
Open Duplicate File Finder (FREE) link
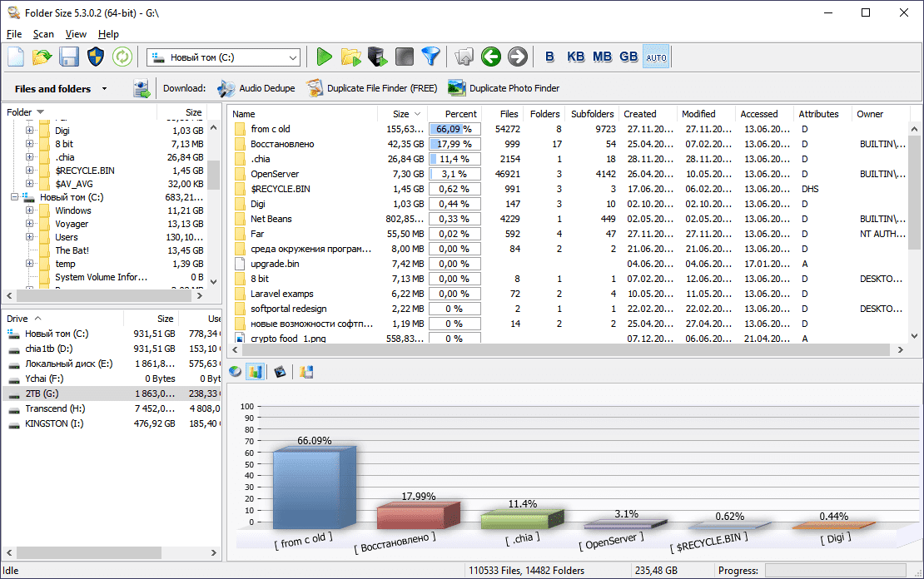372,88
